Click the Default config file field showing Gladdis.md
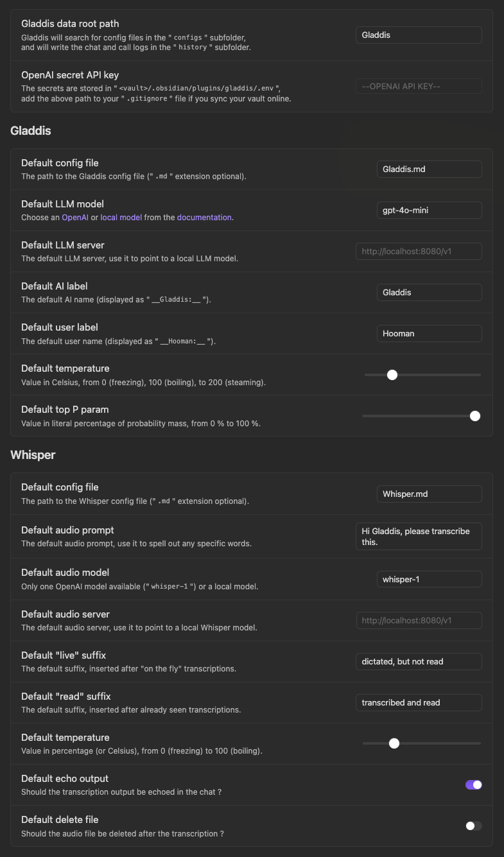Image resolution: width=504 pixels, height=857 pixels. 429,169
